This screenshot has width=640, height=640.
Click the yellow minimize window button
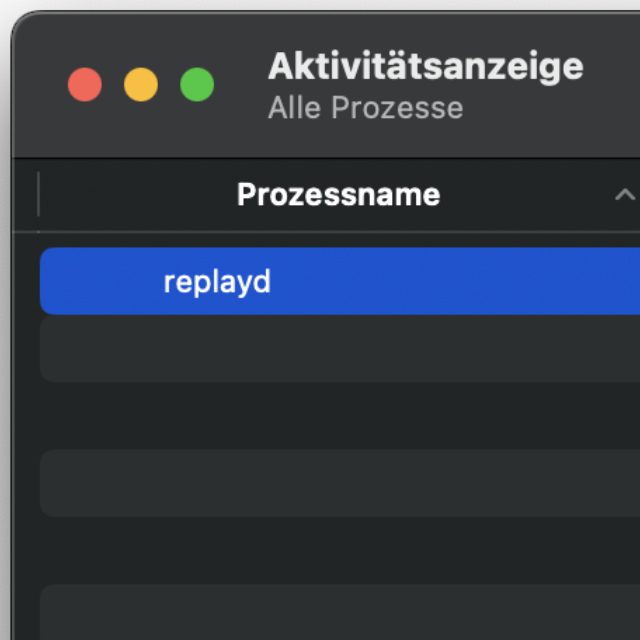tap(141, 85)
